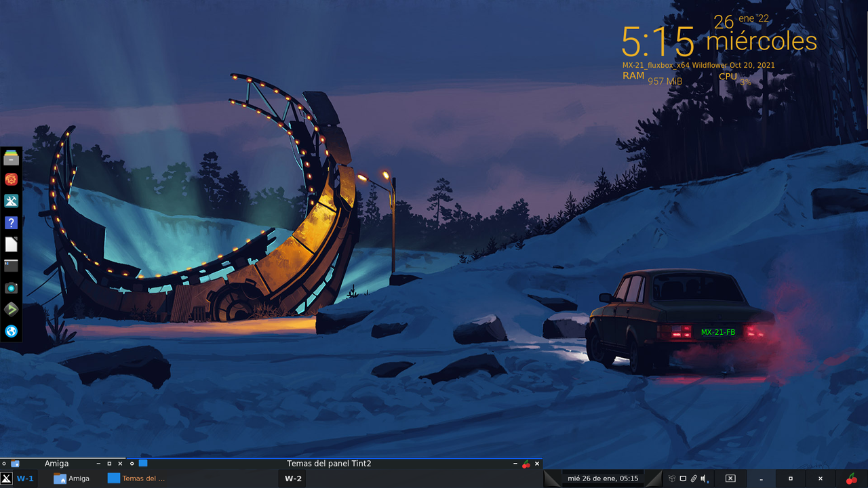Image resolution: width=868 pixels, height=488 pixels.
Task: Click the panel maximize square button
Action: pos(791,479)
